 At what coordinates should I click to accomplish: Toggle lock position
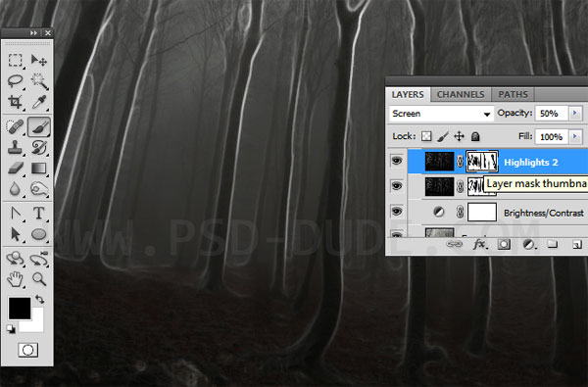(x=459, y=136)
